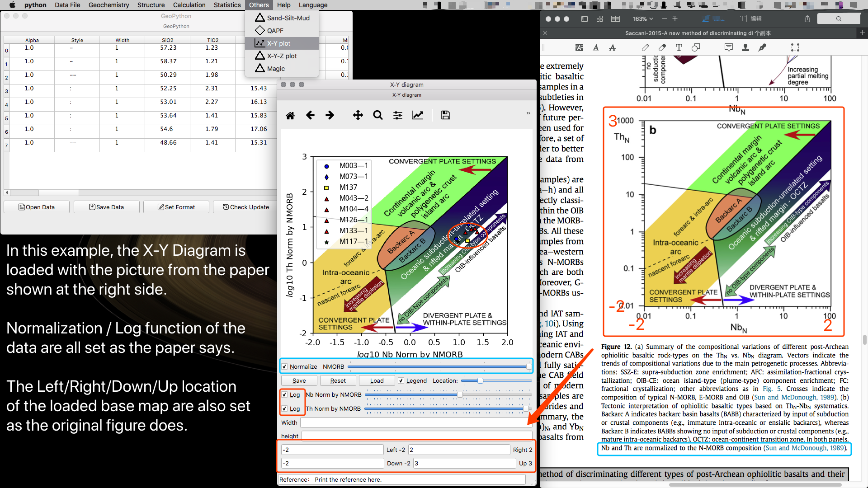Uncheck the Normalize checkbox
The image size is (868, 488).
284,366
